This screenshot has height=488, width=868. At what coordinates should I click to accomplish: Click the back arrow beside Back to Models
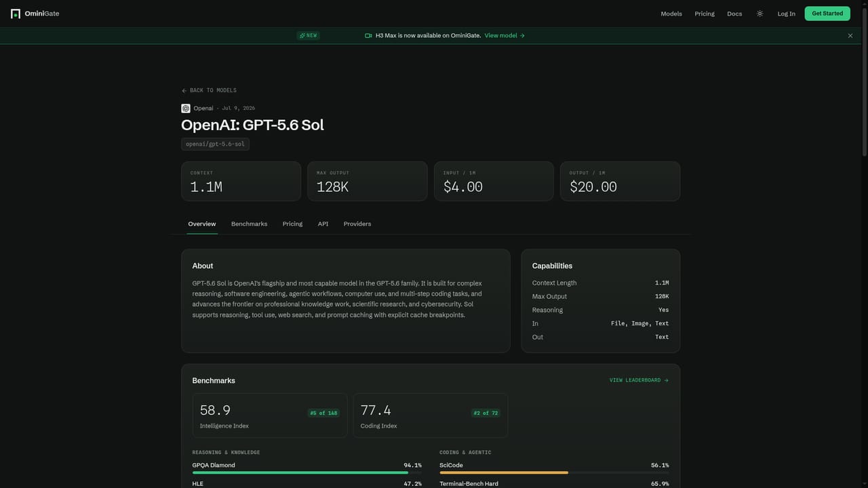click(x=184, y=90)
